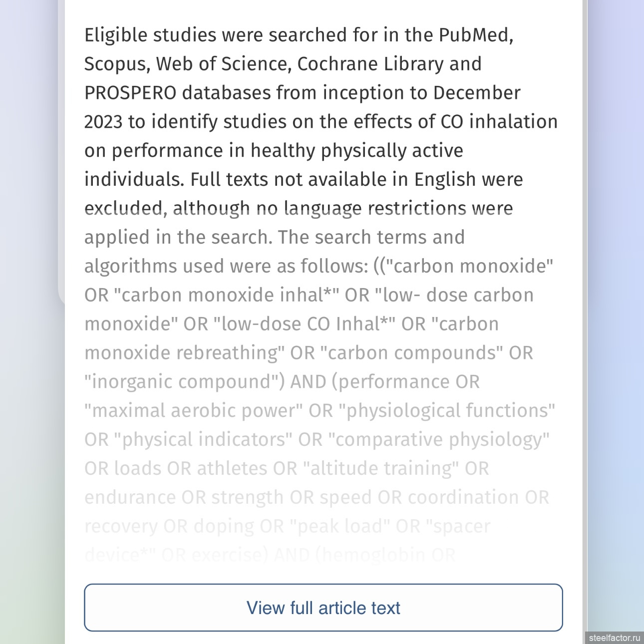The width and height of the screenshot is (644, 644).
Task: Click the phrase algorithms used were as follows
Action: point(226,267)
